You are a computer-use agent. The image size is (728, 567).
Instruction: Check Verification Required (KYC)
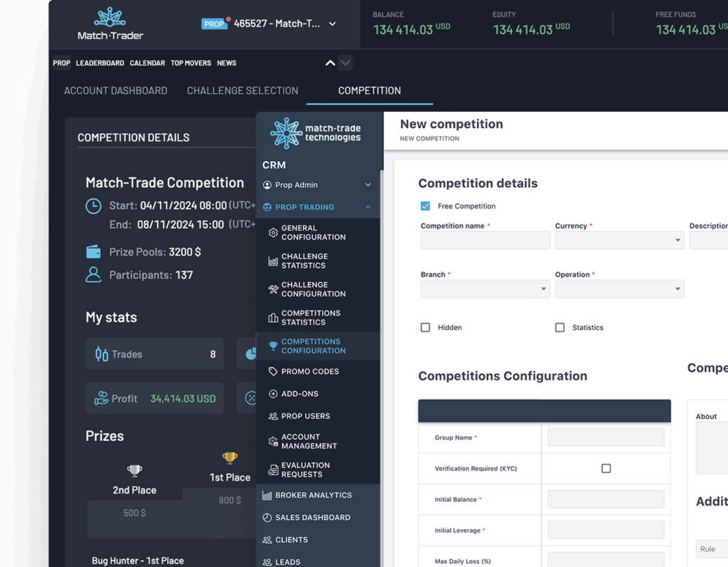(606, 468)
